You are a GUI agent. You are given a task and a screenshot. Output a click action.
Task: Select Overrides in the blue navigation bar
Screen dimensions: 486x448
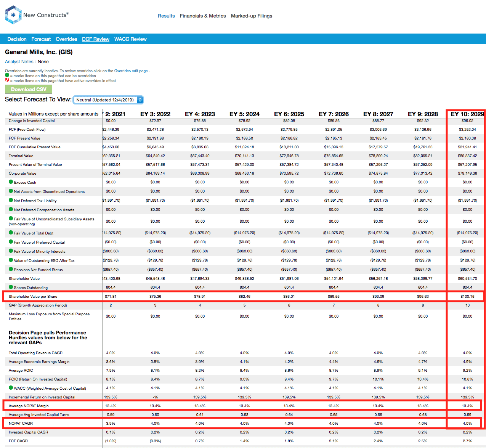point(66,39)
